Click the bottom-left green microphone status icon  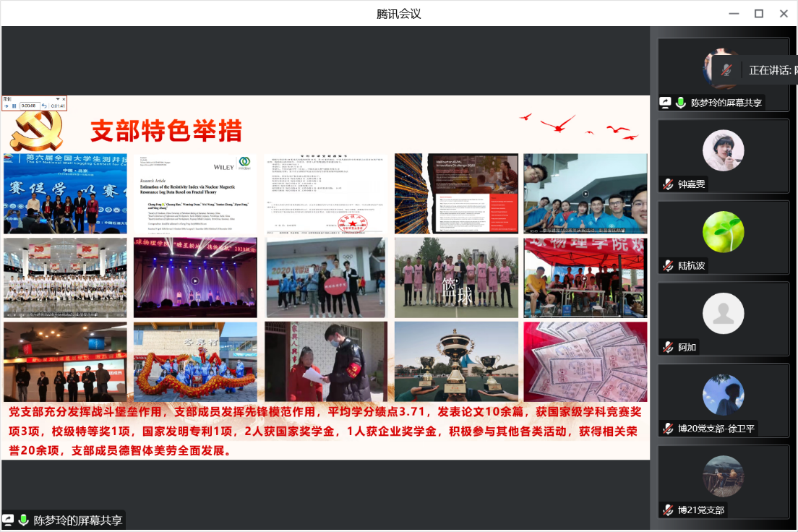(x=24, y=520)
